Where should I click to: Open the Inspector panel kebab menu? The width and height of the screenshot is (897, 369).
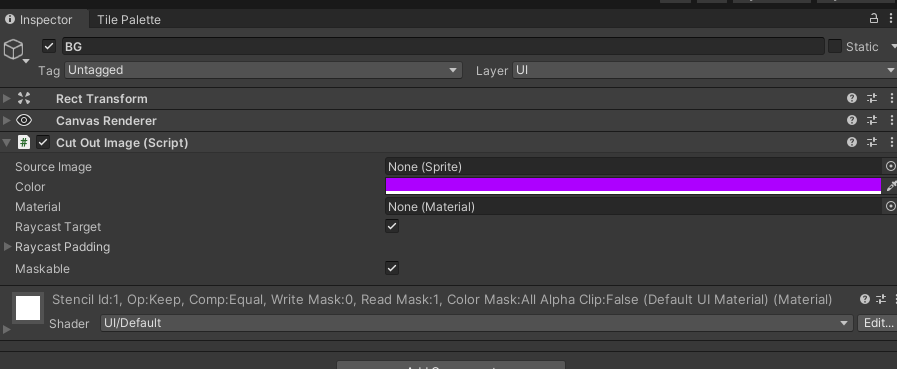891,18
